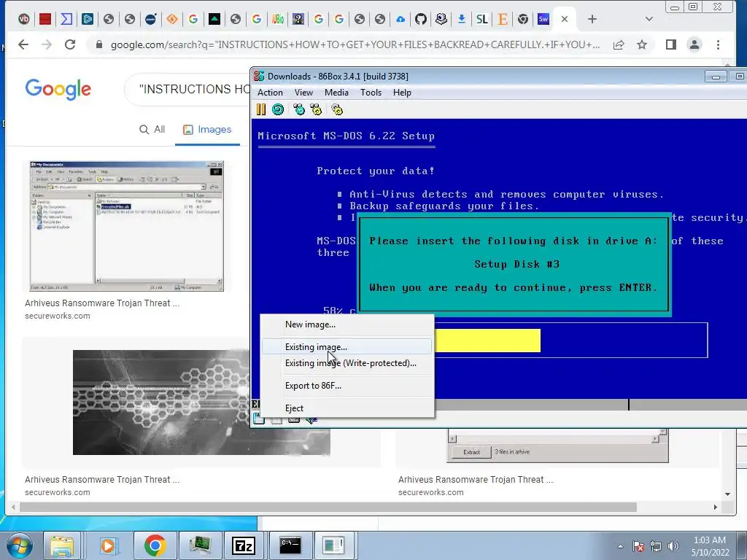Switch to All search results tab
Screen dimensions: 747x560
pos(152,130)
